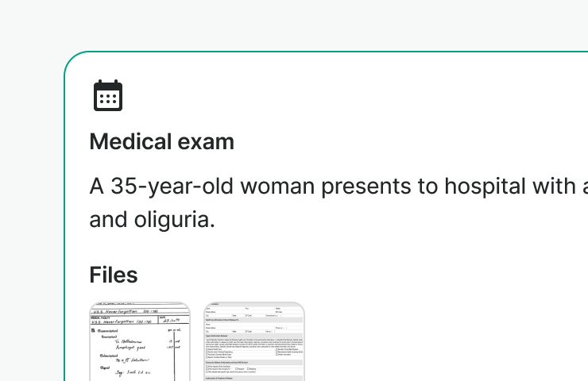Click the Files section heading

point(114,275)
